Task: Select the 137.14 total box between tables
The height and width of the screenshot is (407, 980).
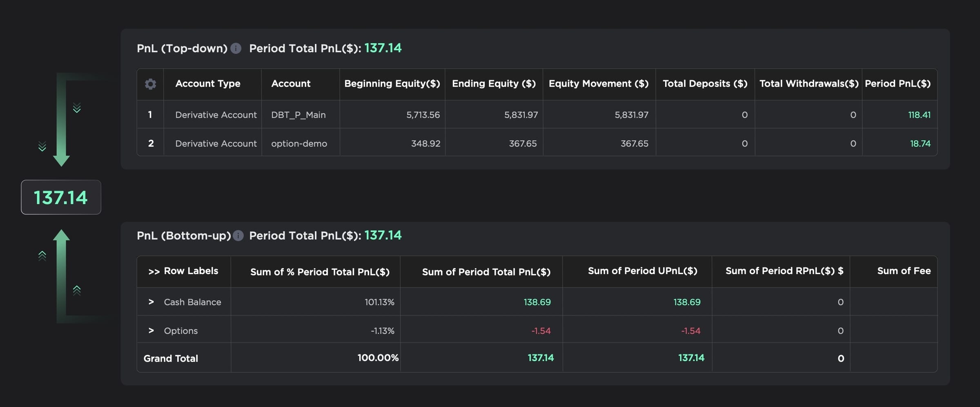Action: coord(60,197)
